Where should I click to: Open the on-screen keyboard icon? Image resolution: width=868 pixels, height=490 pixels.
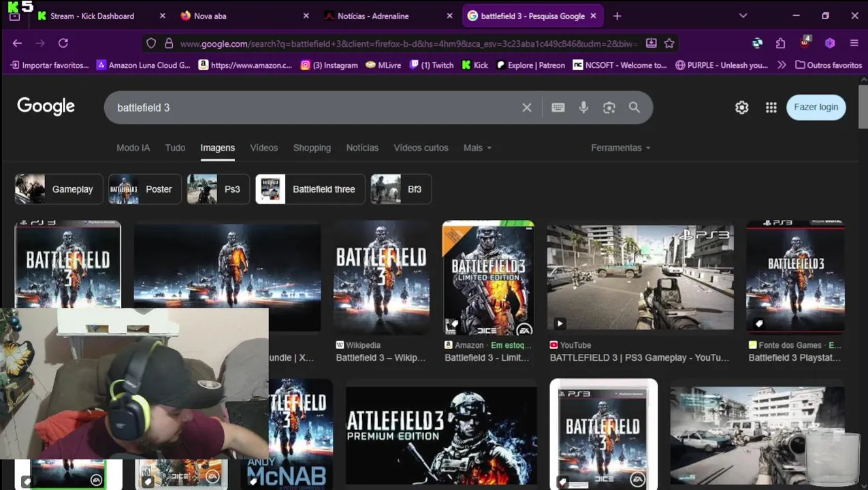pyautogui.click(x=558, y=108)
